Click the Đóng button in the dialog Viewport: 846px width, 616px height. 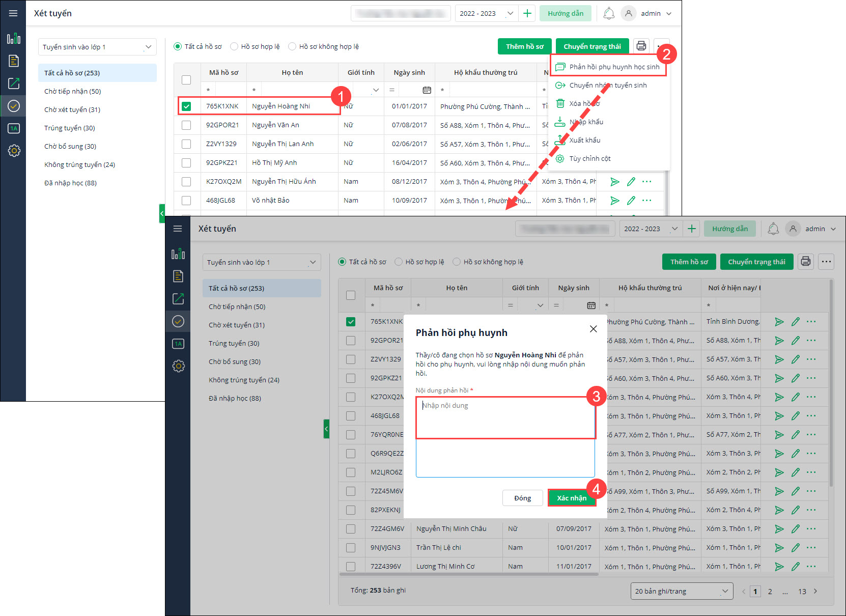[x=522, y=498]
